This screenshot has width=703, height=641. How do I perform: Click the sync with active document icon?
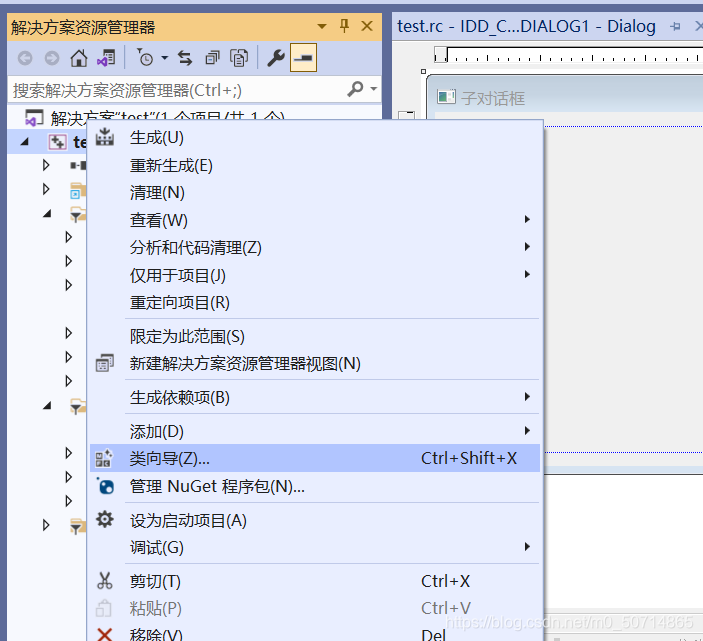[185, 58]
